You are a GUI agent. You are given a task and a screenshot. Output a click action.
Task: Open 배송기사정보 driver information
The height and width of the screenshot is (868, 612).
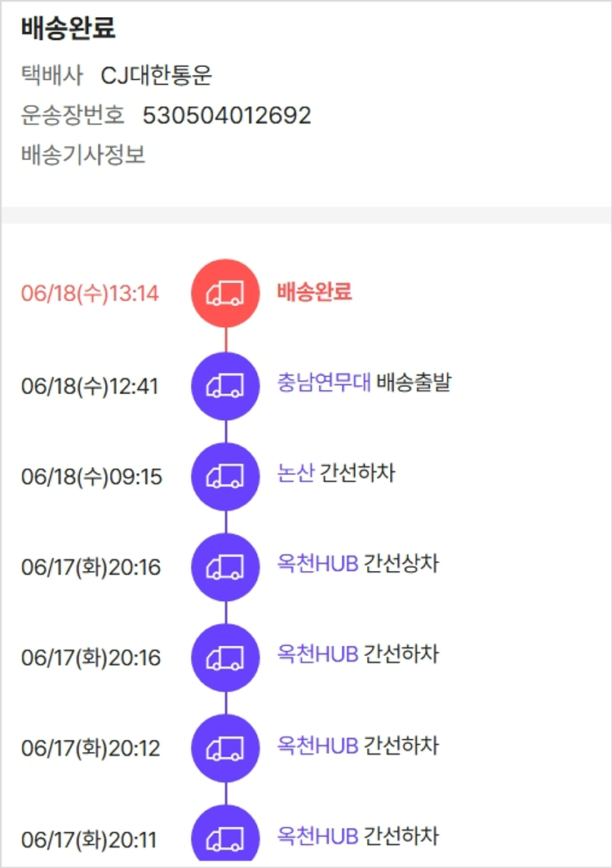[x=83, y=155]
